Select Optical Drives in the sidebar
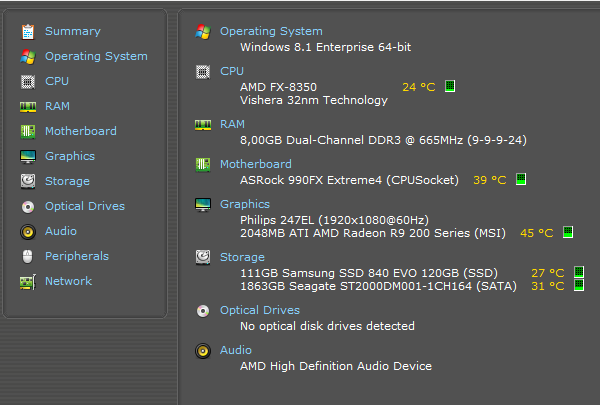600x405 pixels. coord(85,206)
